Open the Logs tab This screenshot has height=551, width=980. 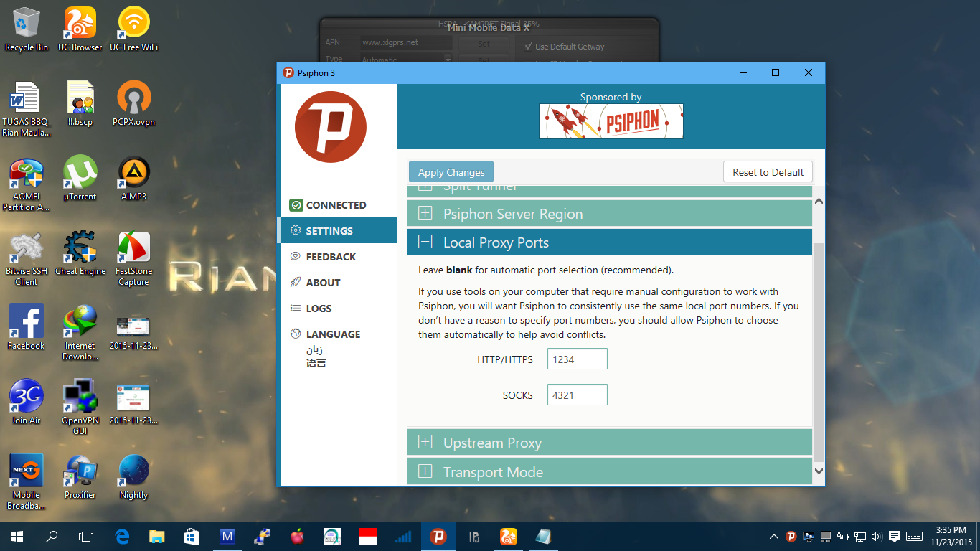pyautogui.click(x=337, y=309)
